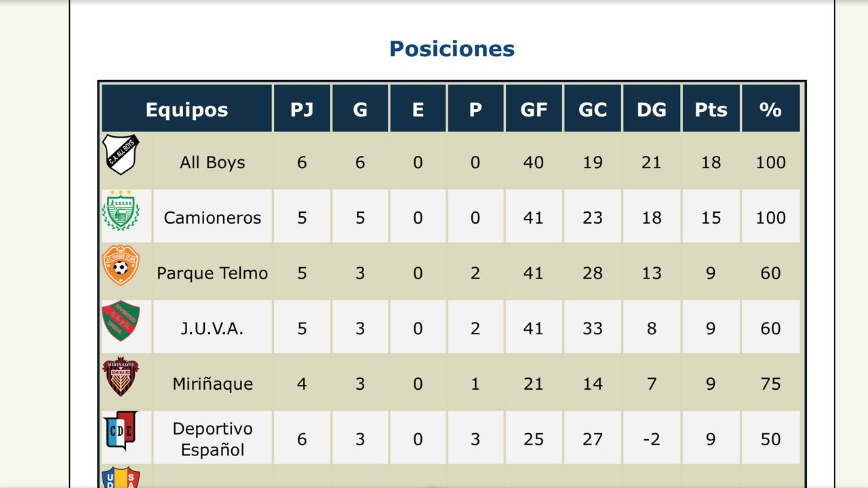Viewport: 868px width, 488px height.
Task: Click the DG column header
Action: [652, 110]
